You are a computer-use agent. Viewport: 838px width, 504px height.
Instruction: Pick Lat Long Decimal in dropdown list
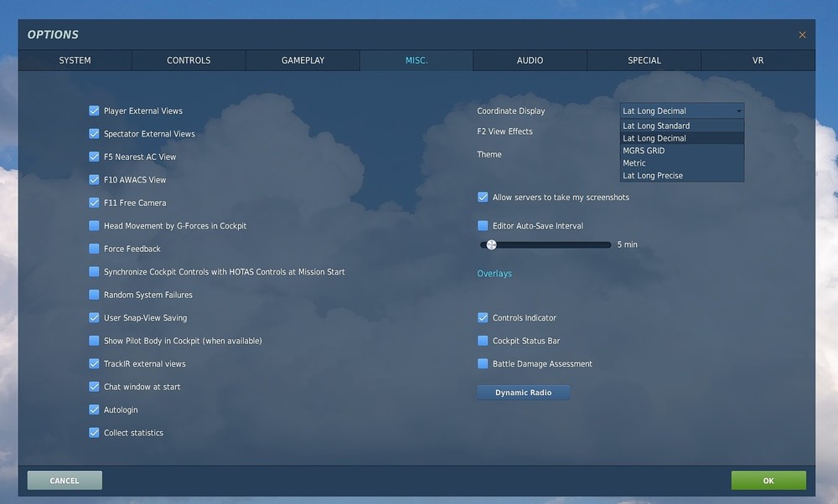coord(682,138)
